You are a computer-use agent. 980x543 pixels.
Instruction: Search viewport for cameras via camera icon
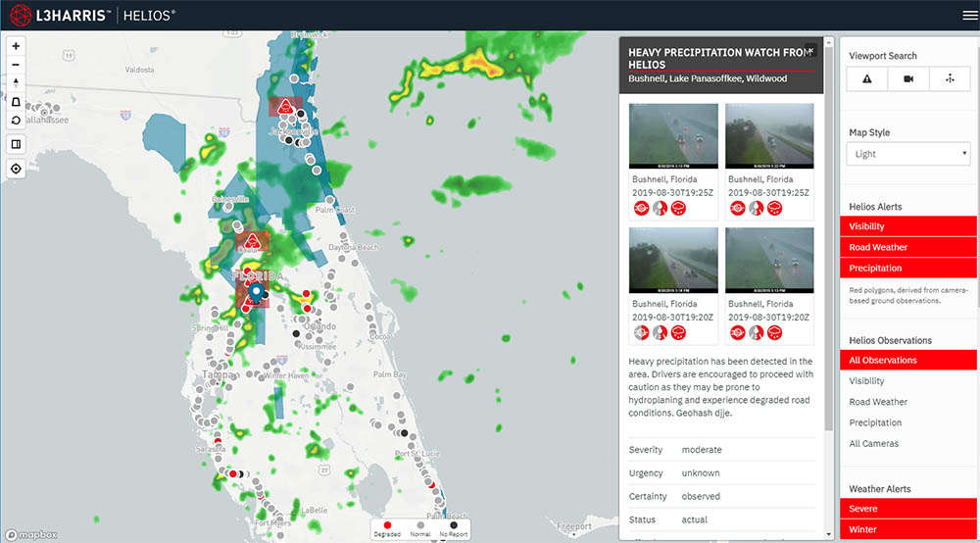(908, 79)
